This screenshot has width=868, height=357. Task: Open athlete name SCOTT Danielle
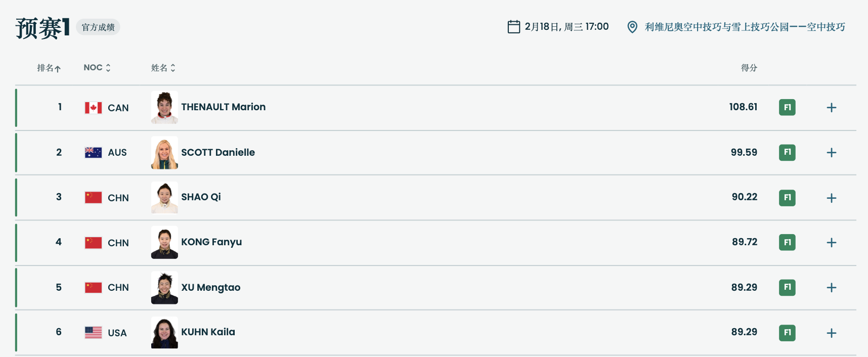[x=218, y=152]
